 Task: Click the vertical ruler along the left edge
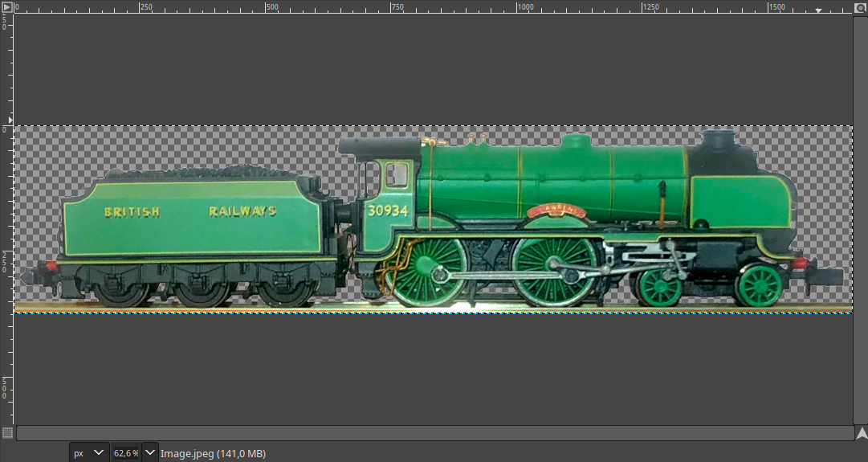6,219
